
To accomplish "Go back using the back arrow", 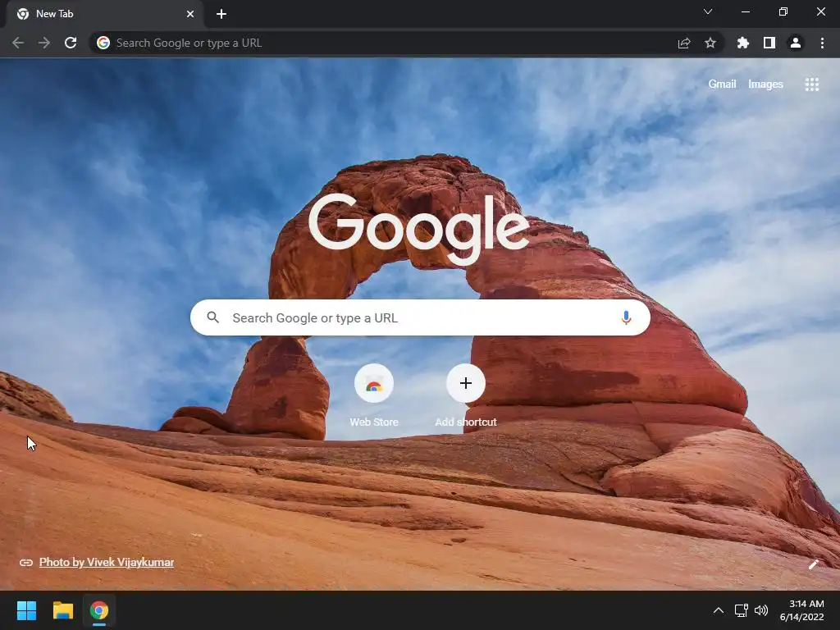I will point(18,43).
